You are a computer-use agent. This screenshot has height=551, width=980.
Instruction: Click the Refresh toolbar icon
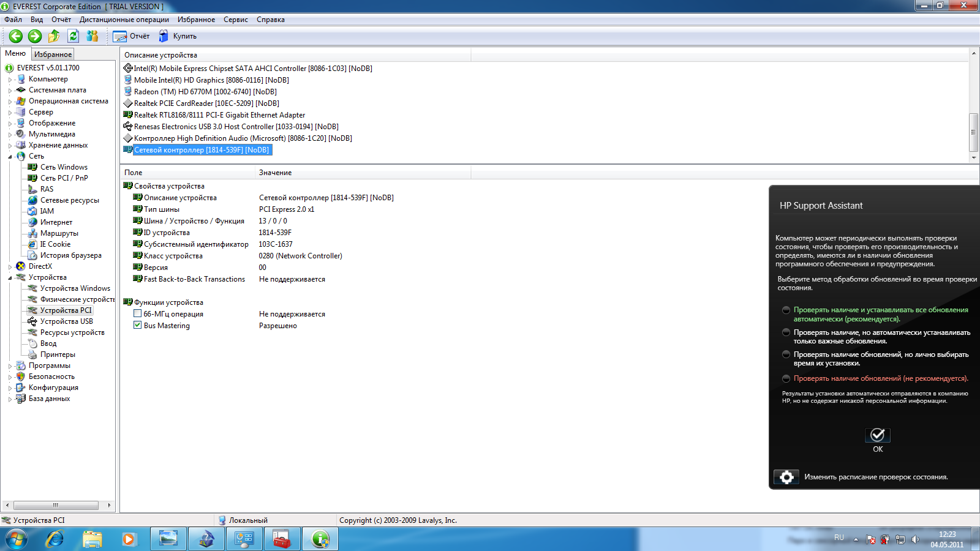click(x=73, y=36)
